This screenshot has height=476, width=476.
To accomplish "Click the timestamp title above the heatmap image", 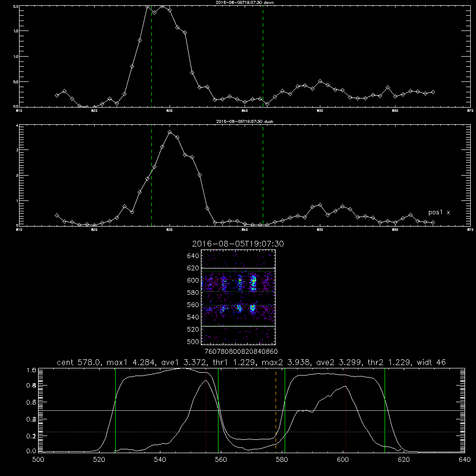I will pos(238,244).
